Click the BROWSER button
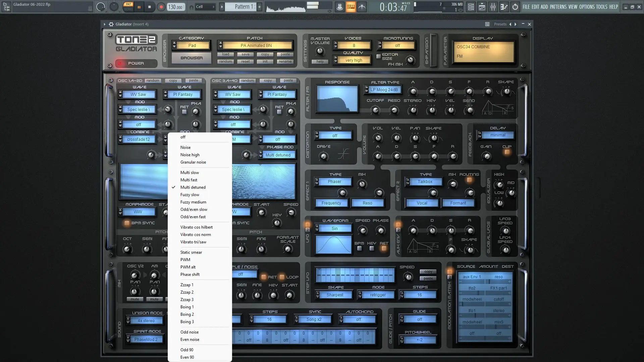This screenshot has width=644, height=362. pyautogui.click(x=192, y=58)
